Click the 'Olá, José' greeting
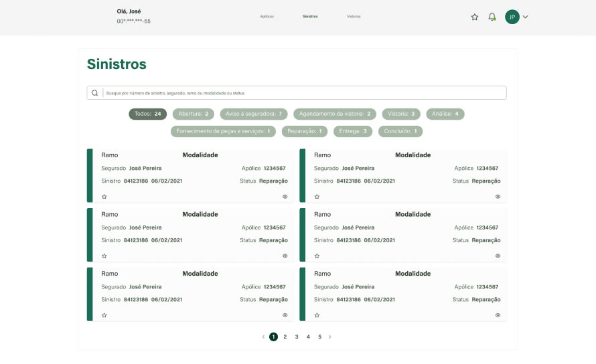 tap(129, 11)
